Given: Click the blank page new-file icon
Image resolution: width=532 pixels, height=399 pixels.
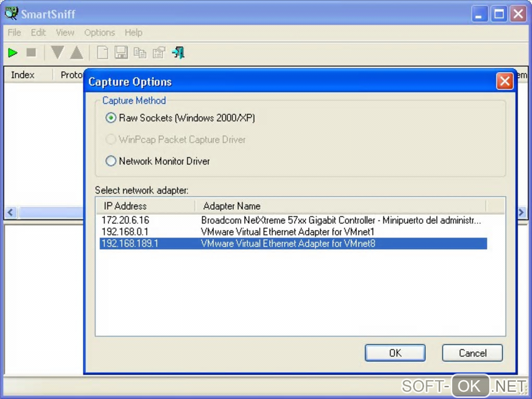Looking at the screenshot, I should click(x=102, y=53).
